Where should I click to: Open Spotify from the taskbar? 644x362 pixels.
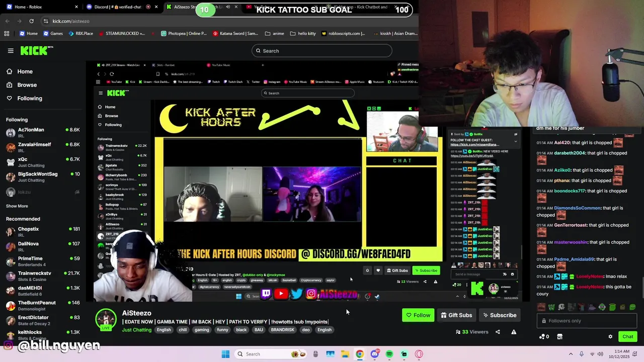tap(389, 354)
